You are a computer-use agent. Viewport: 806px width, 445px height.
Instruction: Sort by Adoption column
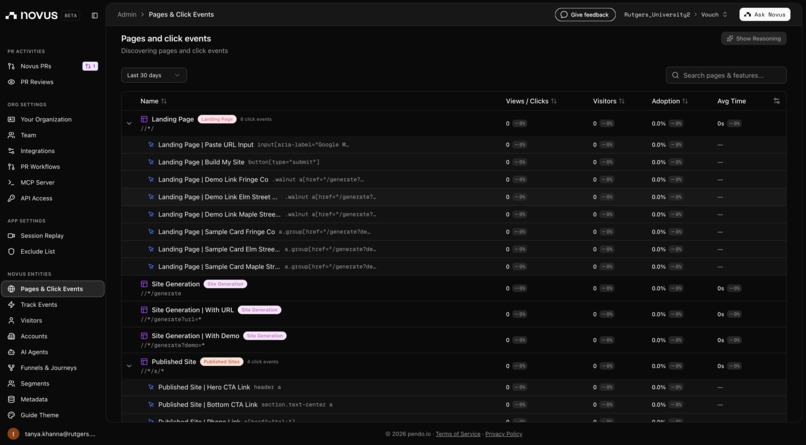[670, 101]
